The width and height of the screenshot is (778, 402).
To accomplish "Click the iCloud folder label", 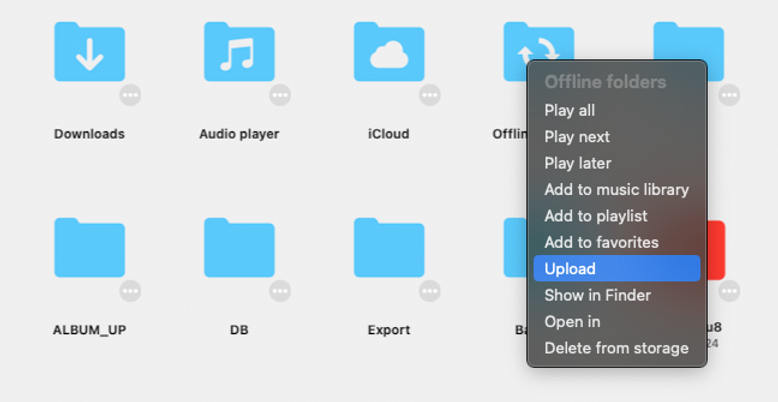I will click(x=389, y=134).
